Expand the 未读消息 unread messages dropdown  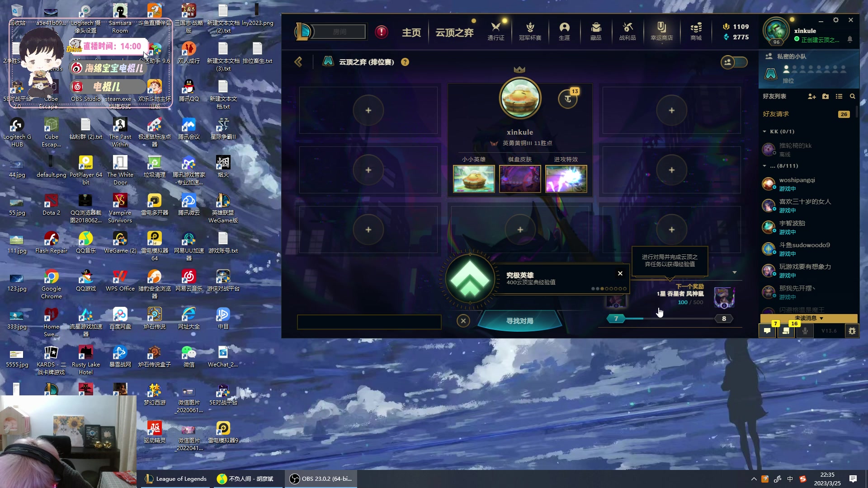pyautogui.click(x=809, y=318)
